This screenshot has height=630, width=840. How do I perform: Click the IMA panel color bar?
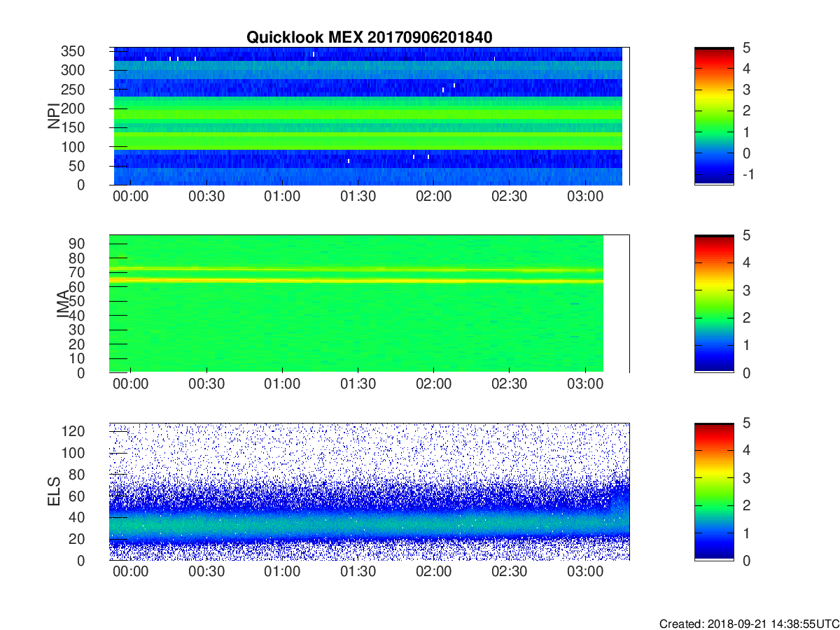(x=714, y=304)
